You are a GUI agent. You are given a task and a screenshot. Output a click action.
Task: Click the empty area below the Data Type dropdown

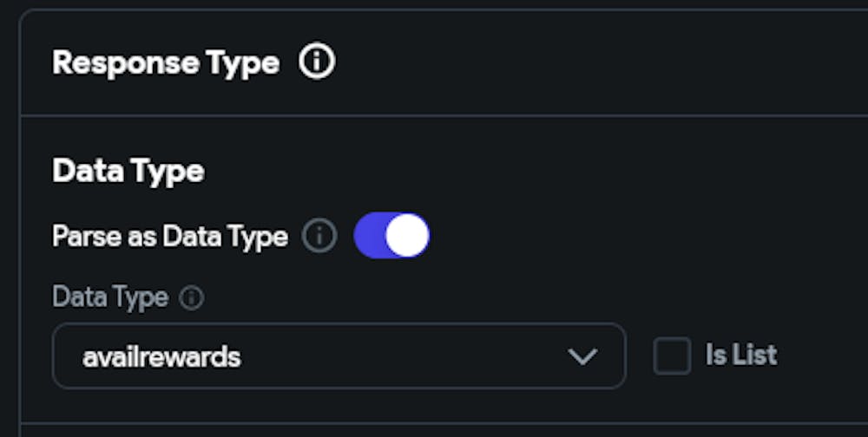coord(339,406)
